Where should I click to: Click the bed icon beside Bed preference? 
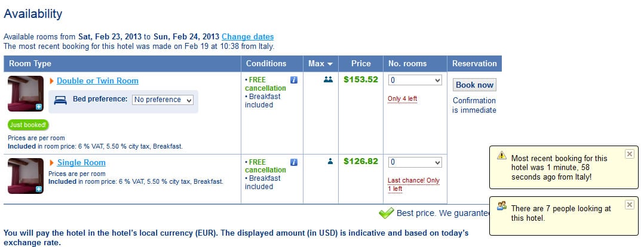[60, 100]
